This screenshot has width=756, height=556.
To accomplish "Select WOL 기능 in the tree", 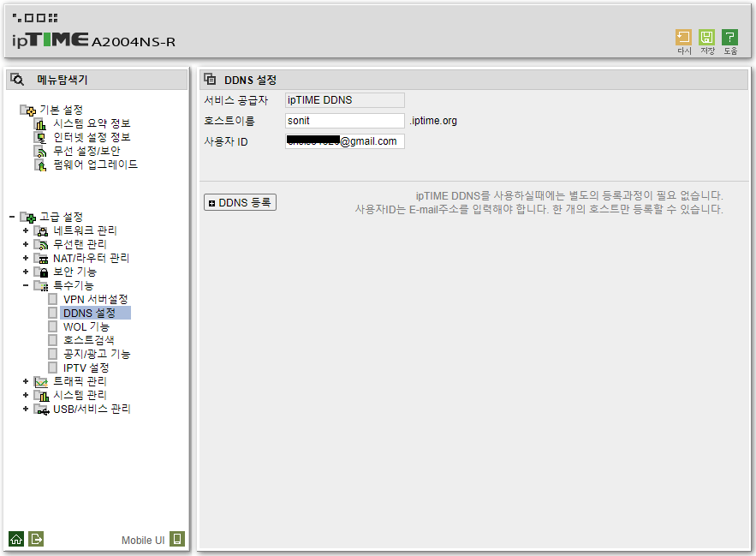I will [86, 326].
